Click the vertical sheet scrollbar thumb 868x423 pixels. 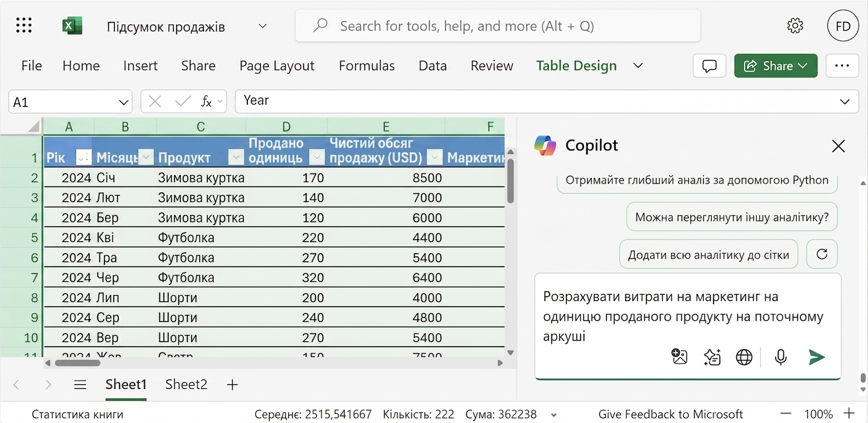tap(511, 181)
